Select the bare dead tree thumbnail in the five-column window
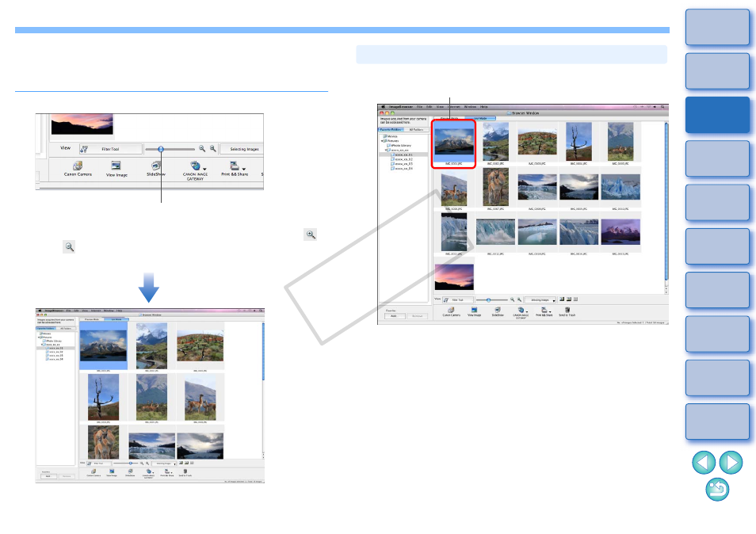 578,141
